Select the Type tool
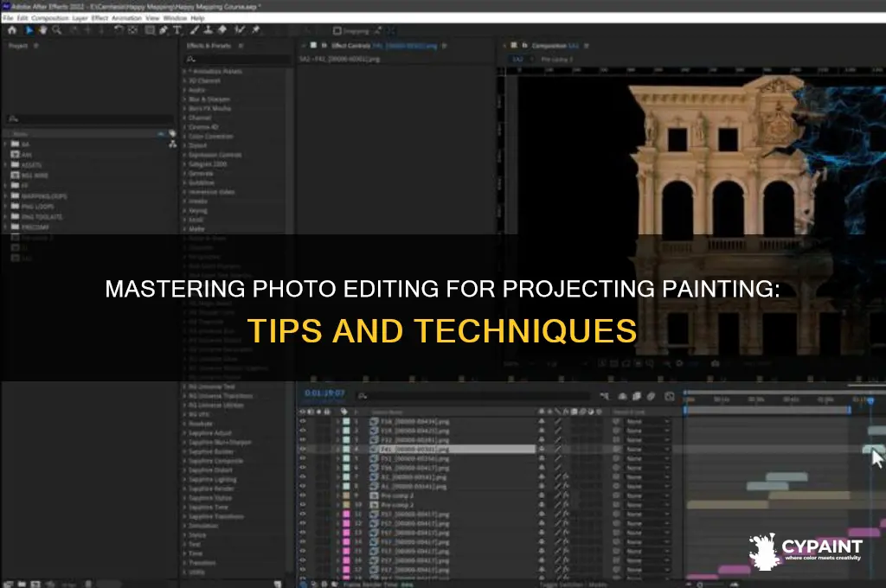Screen dimensions: 886x588 point(177,30)
